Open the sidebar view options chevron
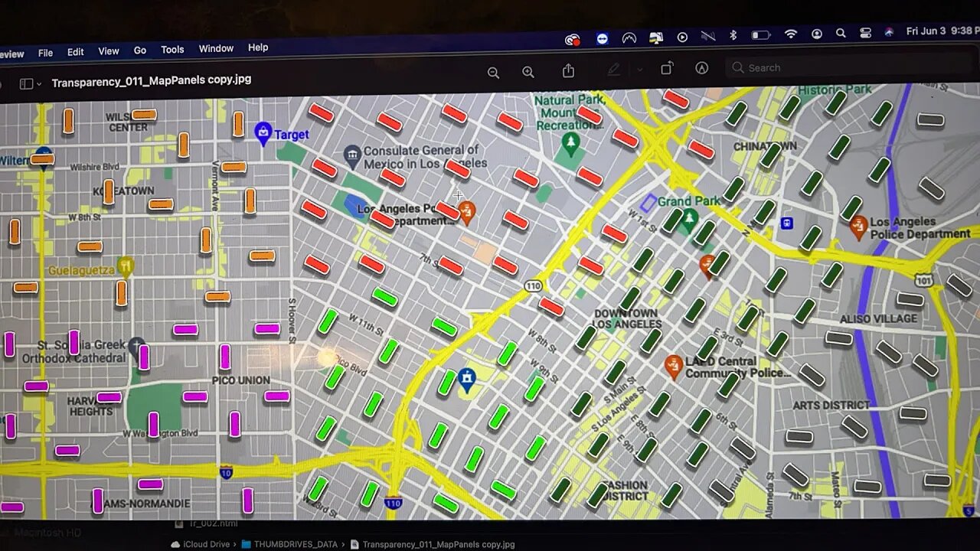The image size is (980, 551). coord(39,84)
